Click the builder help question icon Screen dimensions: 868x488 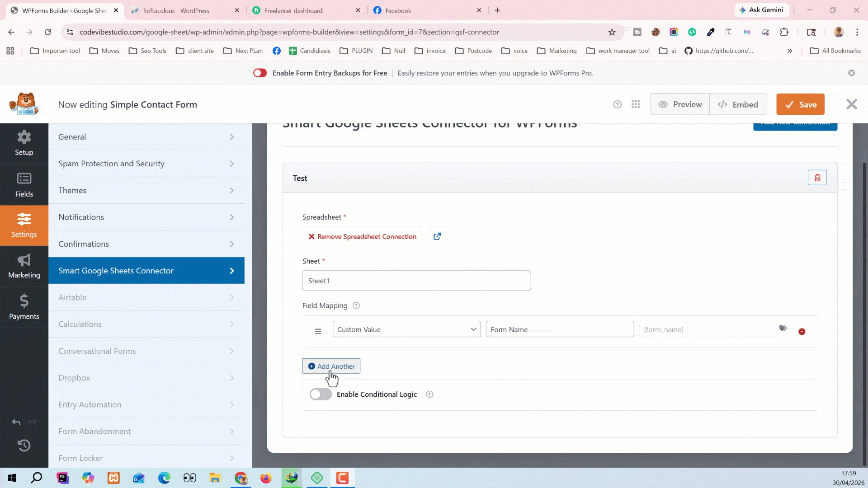pos(618,104)
